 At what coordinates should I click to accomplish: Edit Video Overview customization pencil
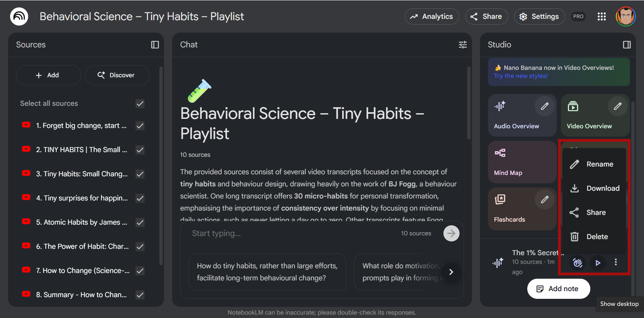pos(617,106)
